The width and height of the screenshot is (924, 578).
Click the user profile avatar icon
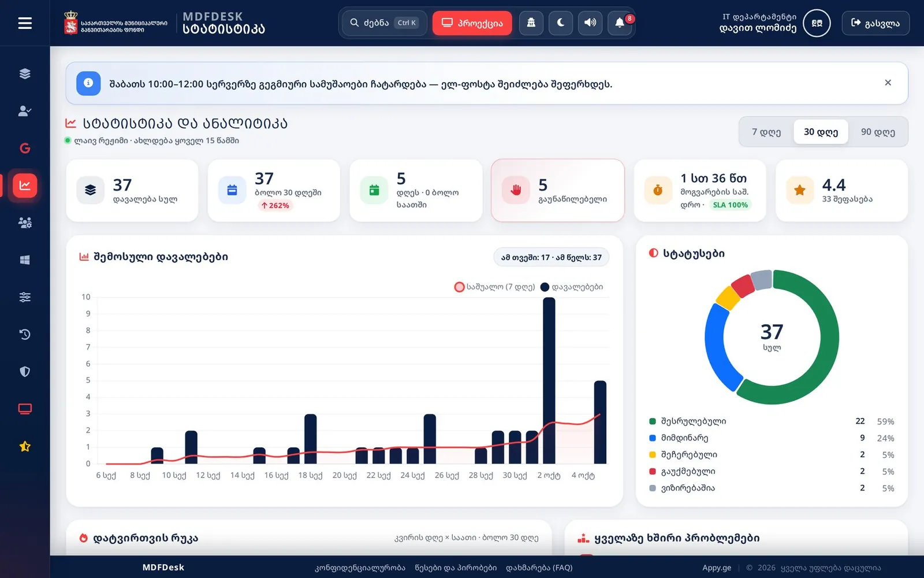(x=817, y=23)
